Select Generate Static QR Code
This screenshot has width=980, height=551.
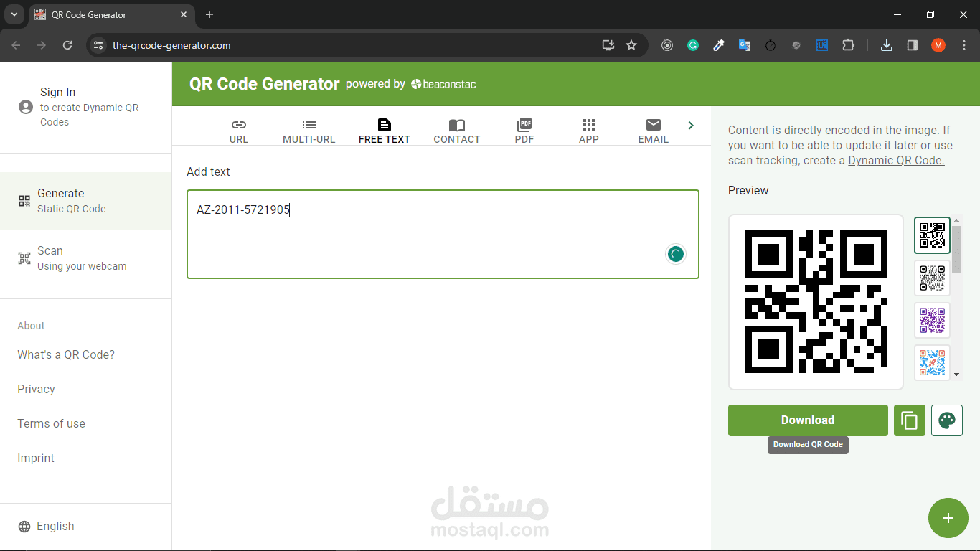85,201
